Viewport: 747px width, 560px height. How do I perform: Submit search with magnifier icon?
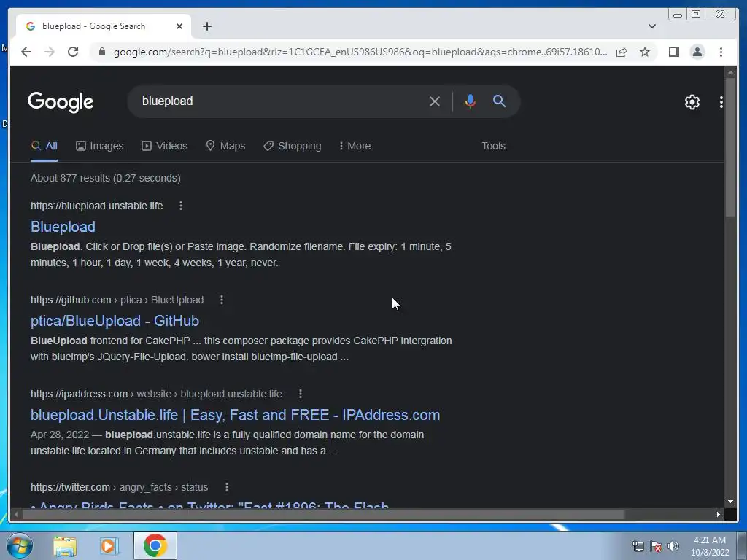click(499, 101)
